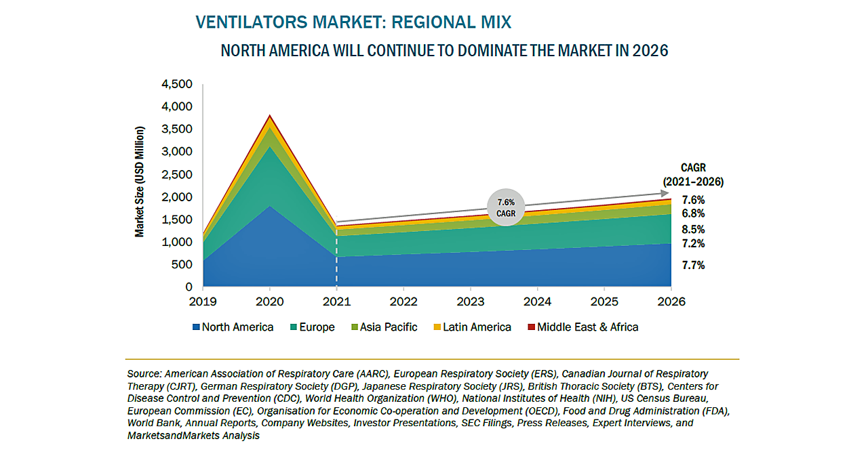Viewport: 868px width, 454px height.
Task: Click the North America blue legend swatch
Action: click(x=197, y=327)
